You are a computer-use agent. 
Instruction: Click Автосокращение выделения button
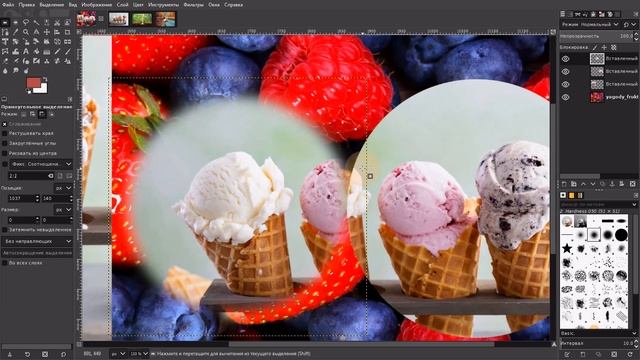click(37, 253)
